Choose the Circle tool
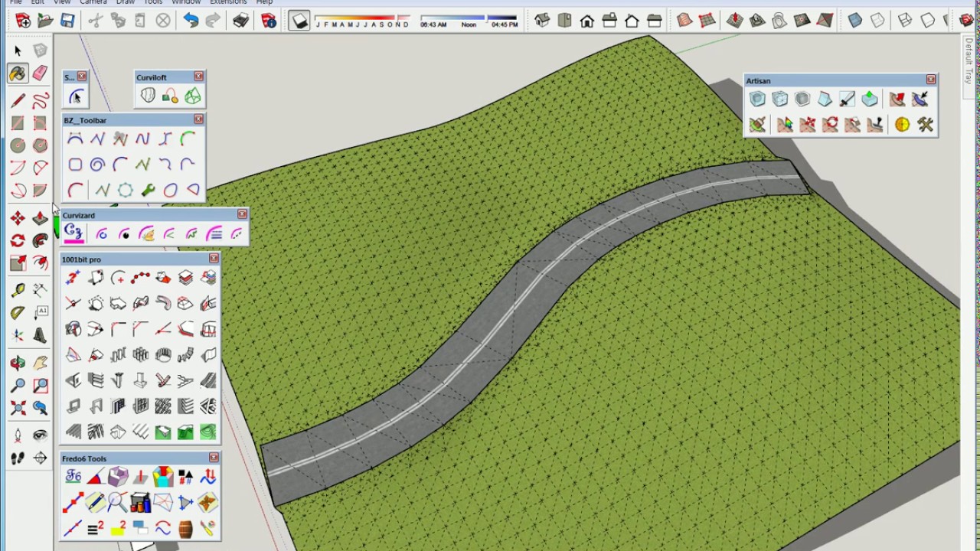This screenshot has height=551, width=980. click(x=18, y=145)
